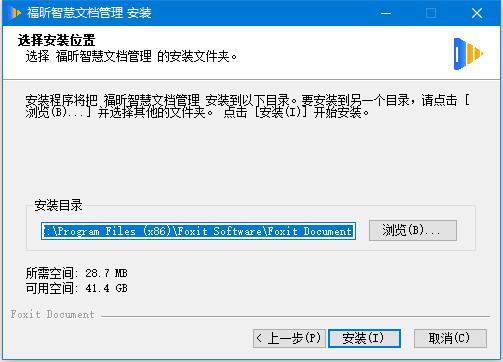Click the Foxit installer title bar icon

[15, 13]
